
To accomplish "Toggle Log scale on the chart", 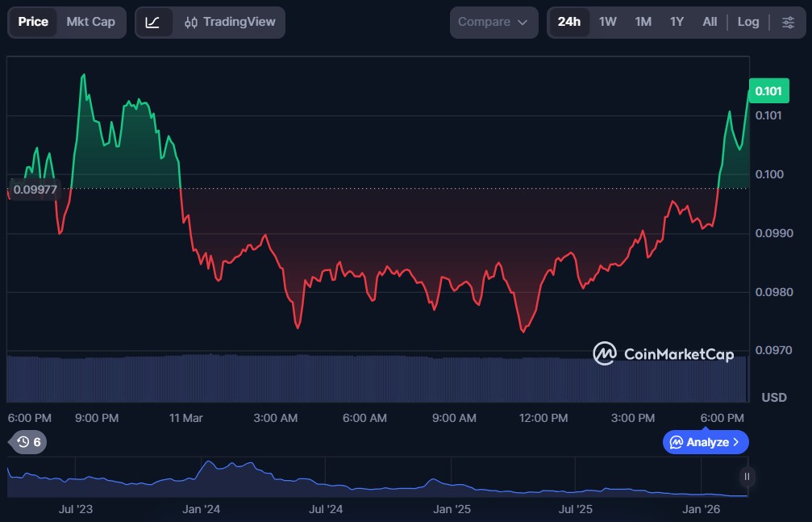I will point(747,22).
